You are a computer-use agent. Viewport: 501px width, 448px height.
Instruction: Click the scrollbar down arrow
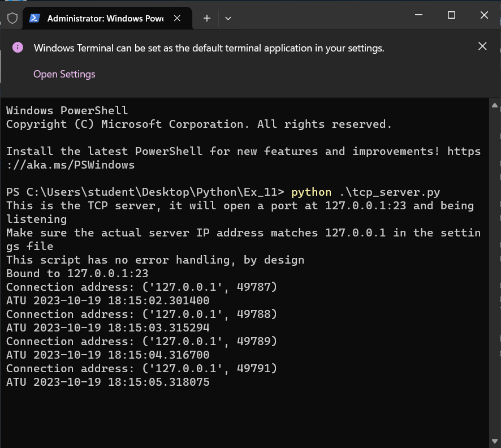tap(495, 440)
